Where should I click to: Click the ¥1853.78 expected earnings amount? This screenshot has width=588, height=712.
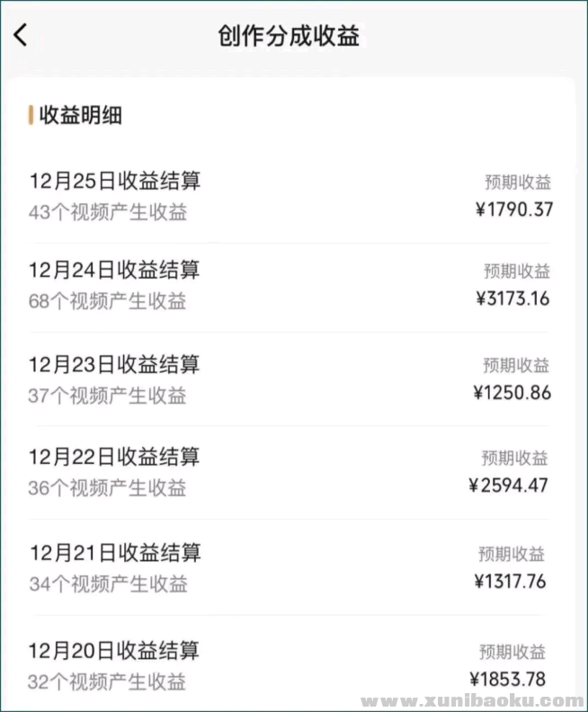point(508,679)
